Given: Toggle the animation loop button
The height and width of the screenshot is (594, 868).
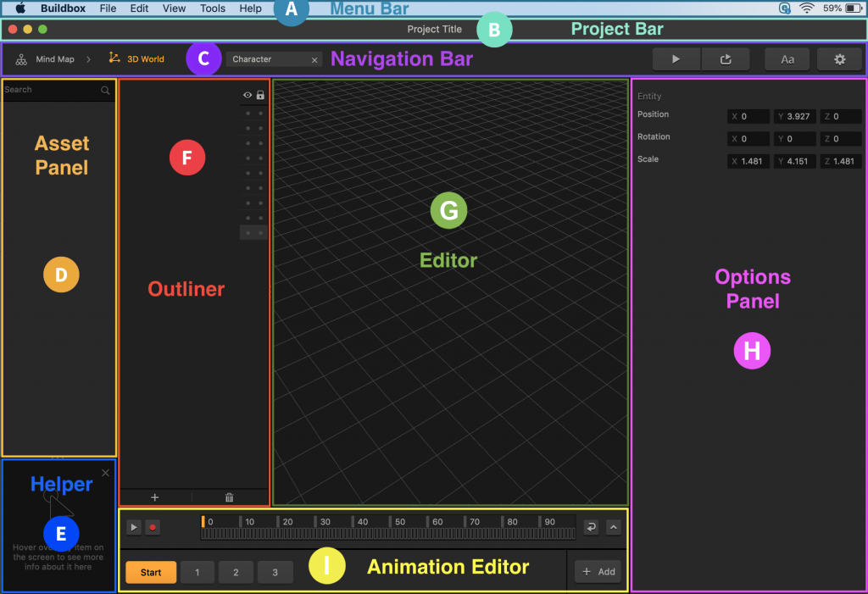Looking at the screenshot, I should (x=591, y=527).
